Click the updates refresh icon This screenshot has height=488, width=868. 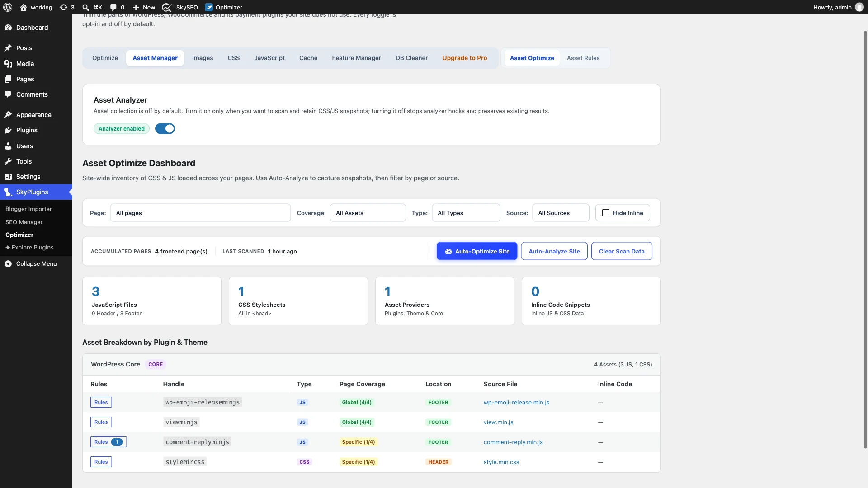(63, 7)
